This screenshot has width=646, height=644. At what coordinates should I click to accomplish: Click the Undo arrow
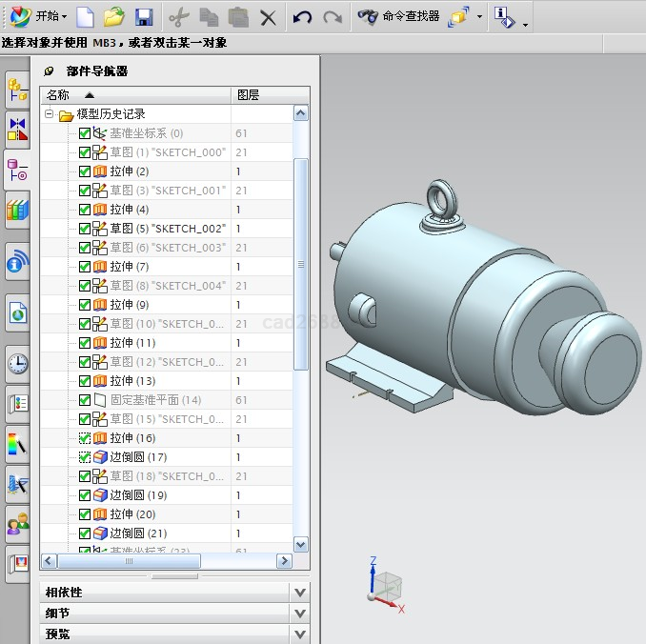302,17
